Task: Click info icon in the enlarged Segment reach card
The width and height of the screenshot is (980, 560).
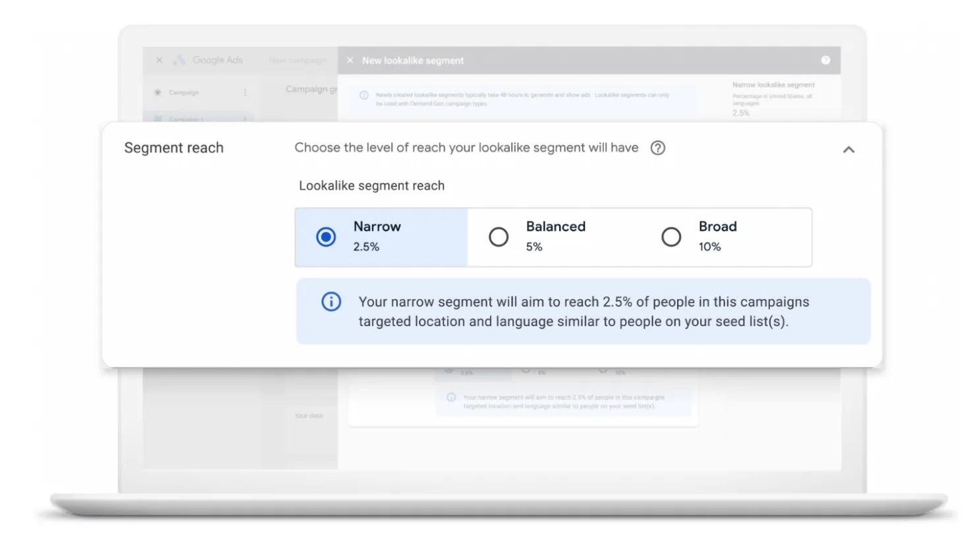Action: coord(331,302)
